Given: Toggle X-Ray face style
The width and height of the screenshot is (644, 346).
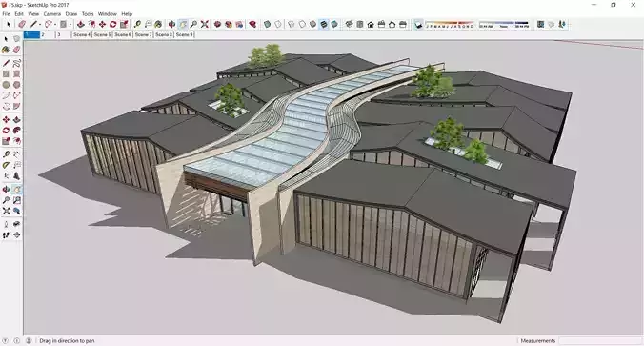Looking at the screenshot, I should click(268, 24).
